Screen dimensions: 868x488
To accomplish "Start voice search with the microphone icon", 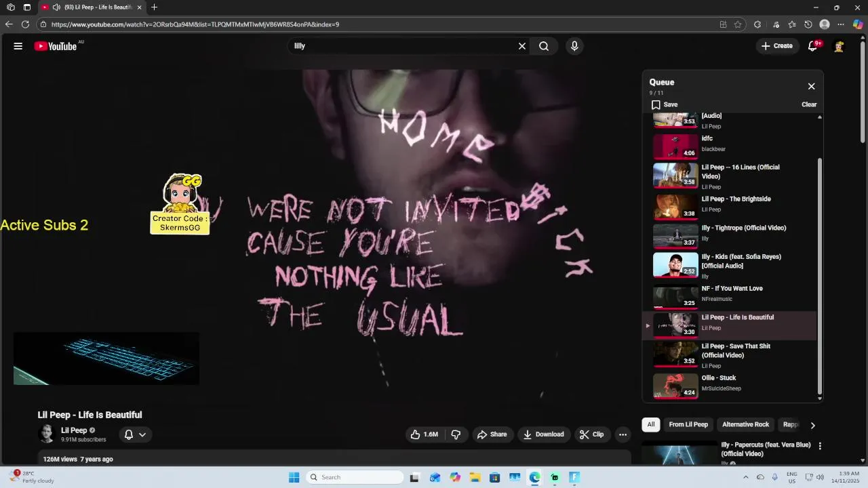I will pos(574,46).
